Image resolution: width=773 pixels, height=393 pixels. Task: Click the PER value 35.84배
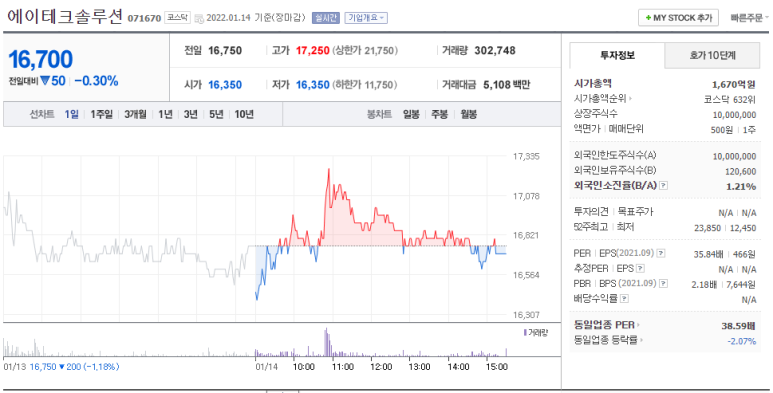708,254
